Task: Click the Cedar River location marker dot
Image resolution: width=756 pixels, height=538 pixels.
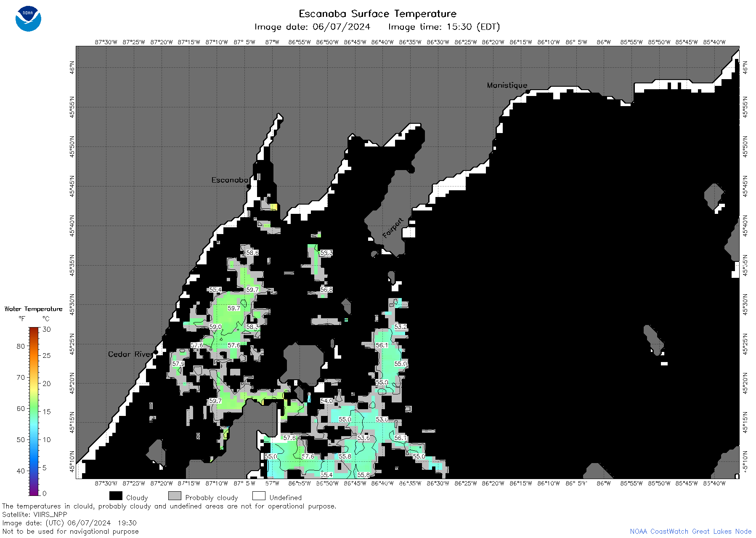Action: click(x=156, y=352)
